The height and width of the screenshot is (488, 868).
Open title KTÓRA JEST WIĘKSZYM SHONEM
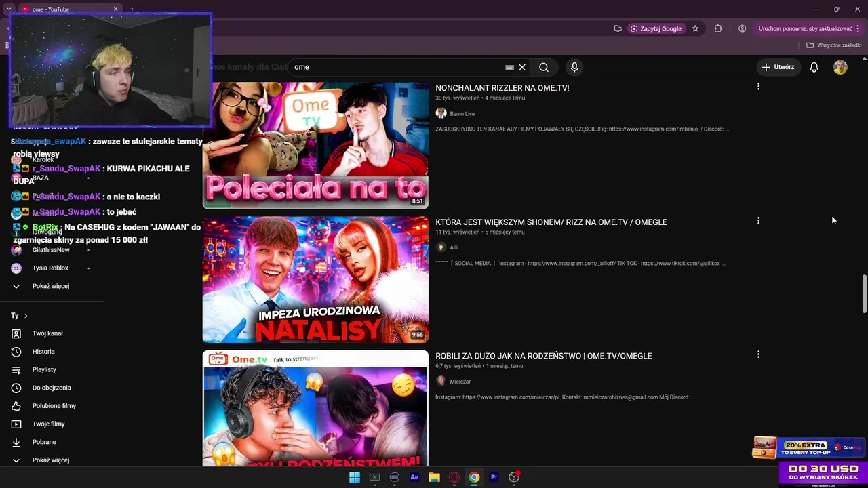(x=551, y=222)
